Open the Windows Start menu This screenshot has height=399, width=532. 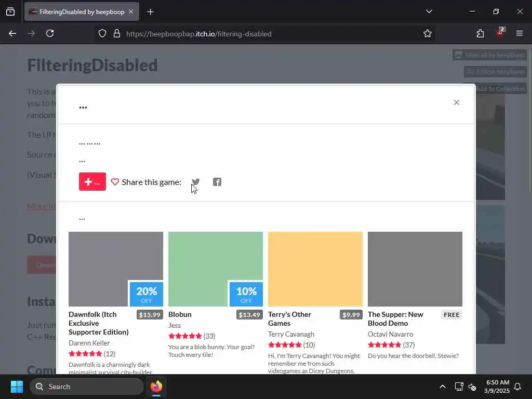[x=17, y=387]
